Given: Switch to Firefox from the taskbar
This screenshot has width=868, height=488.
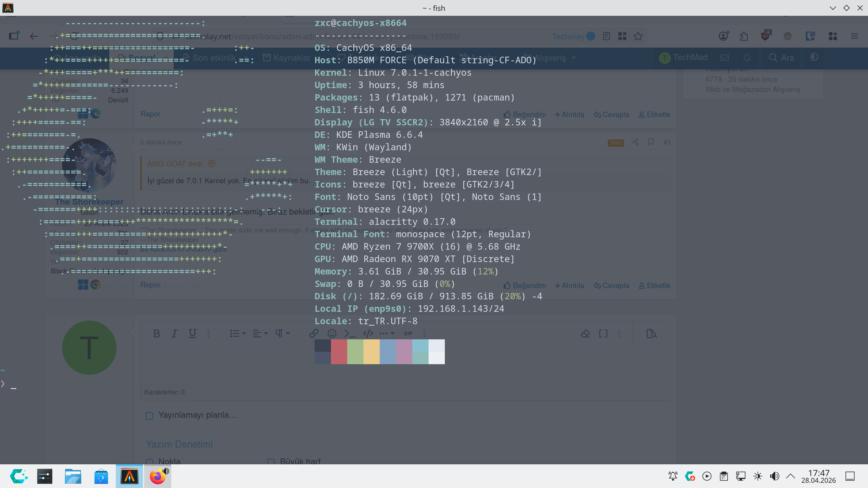Looking at the screenshot, I should 158,476.
